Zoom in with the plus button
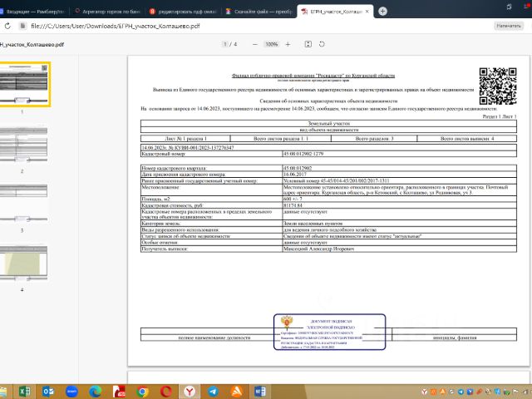Screen dimensions: 532x399 pyautogui.click(x=288, y=44)
